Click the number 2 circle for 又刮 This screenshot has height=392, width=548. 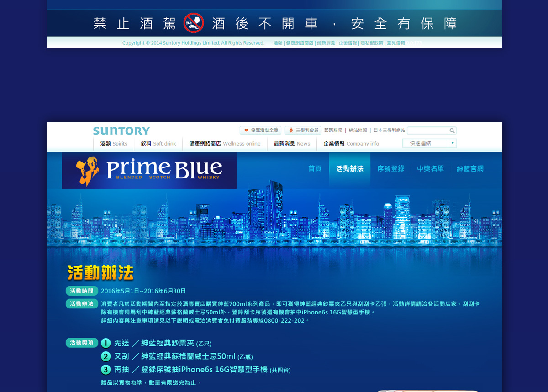click(x=106, y=356)
